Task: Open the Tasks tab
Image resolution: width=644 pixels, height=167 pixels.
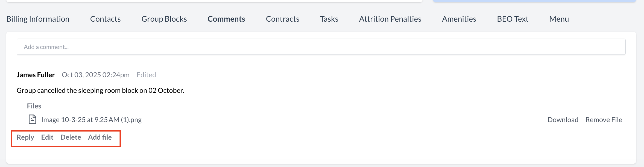Action: tap(329, 19)
